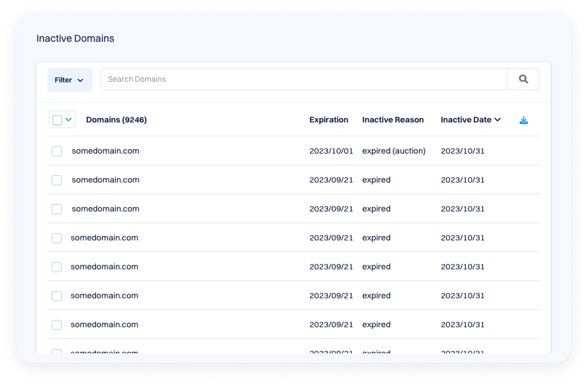Expand the select-all checkbox chevron menu

click(68, 120)
